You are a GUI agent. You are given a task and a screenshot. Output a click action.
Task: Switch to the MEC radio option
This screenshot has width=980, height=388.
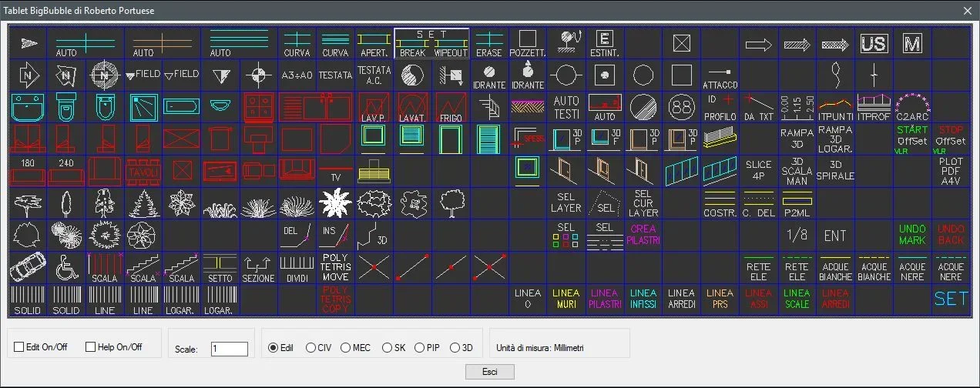point(345,348)
